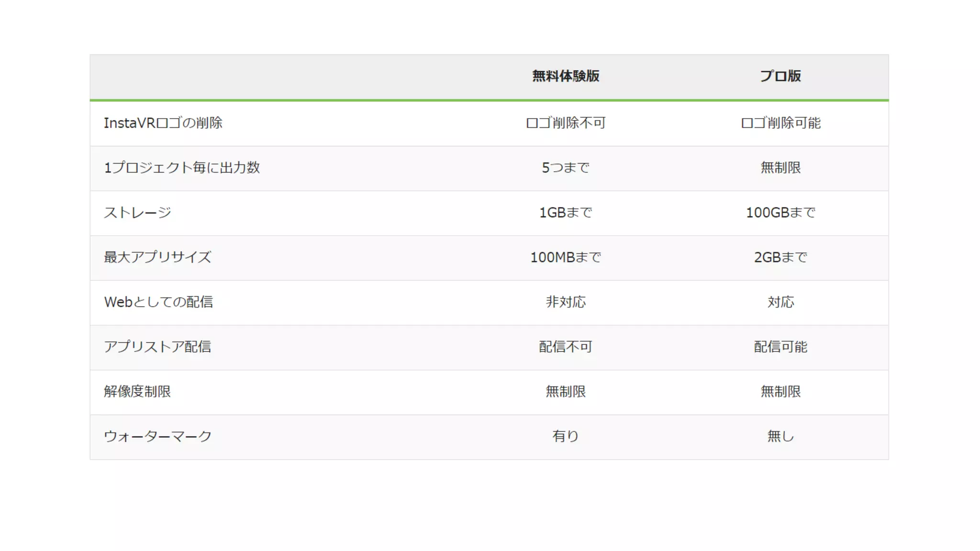This screenshot has width=980, height=551.
Task: Click the 無料体験版 column header
Action: (x=566, y=76)
